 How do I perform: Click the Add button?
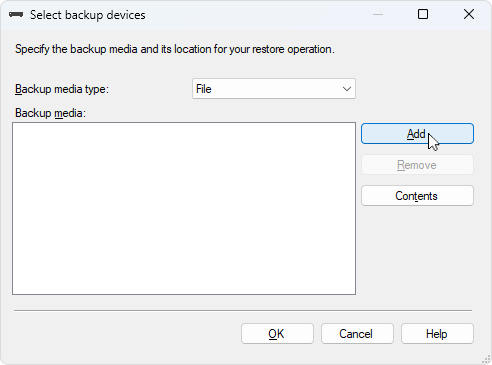point(417,134)
